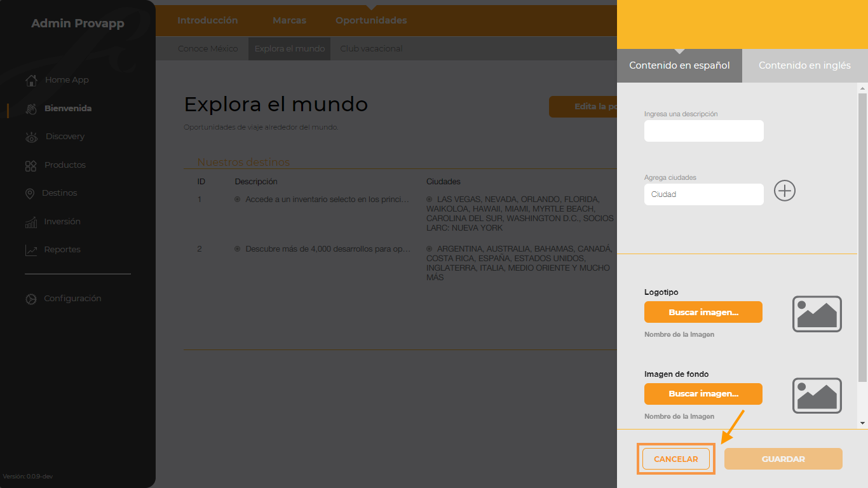Click the Descripción column header
The width and height of the screenshot is (868, 488).
coord(256,182)
